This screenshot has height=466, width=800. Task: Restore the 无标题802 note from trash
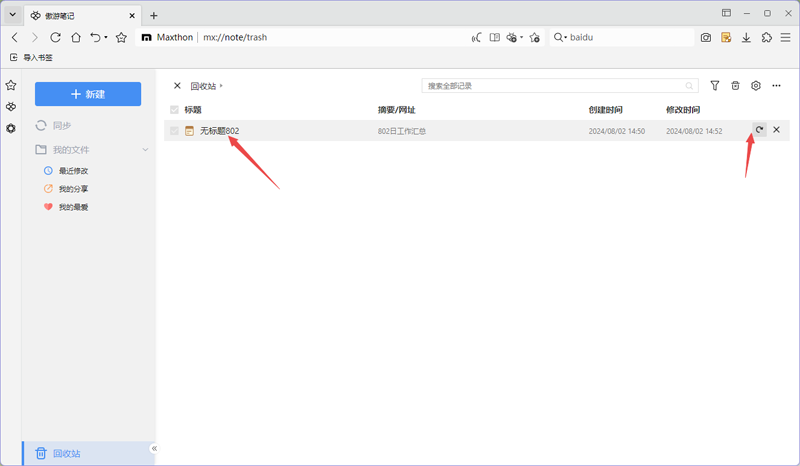760,130
